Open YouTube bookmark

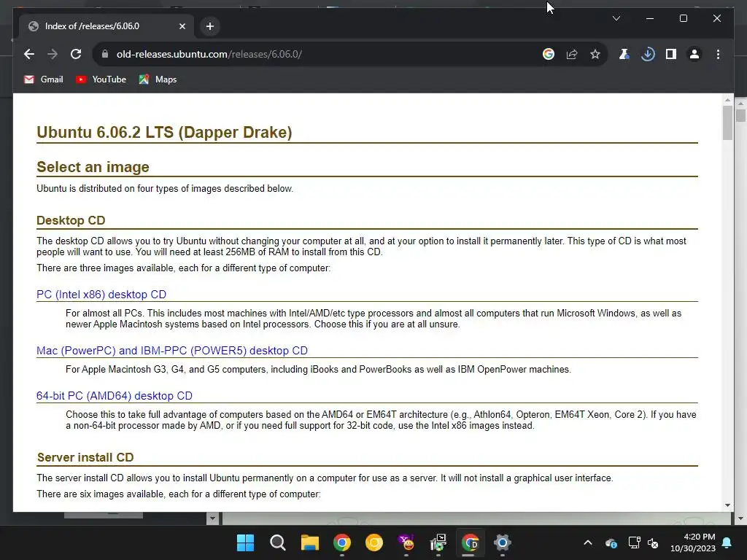pos(101,79)
